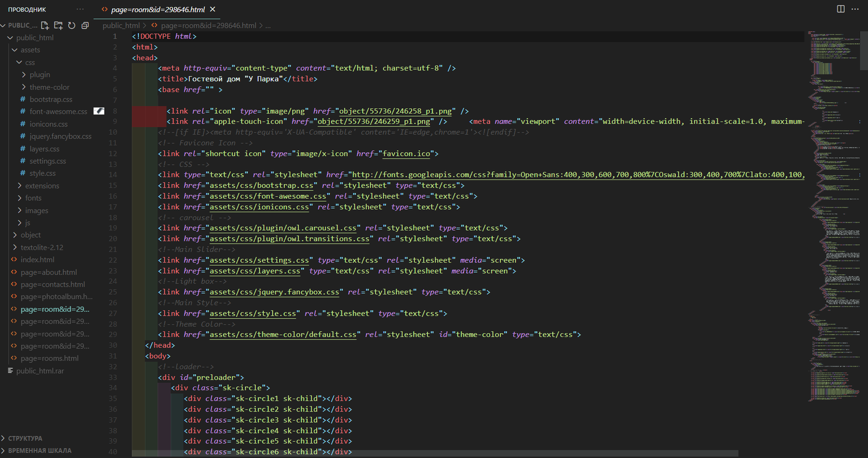Expand the object folder

pos(31,235)
